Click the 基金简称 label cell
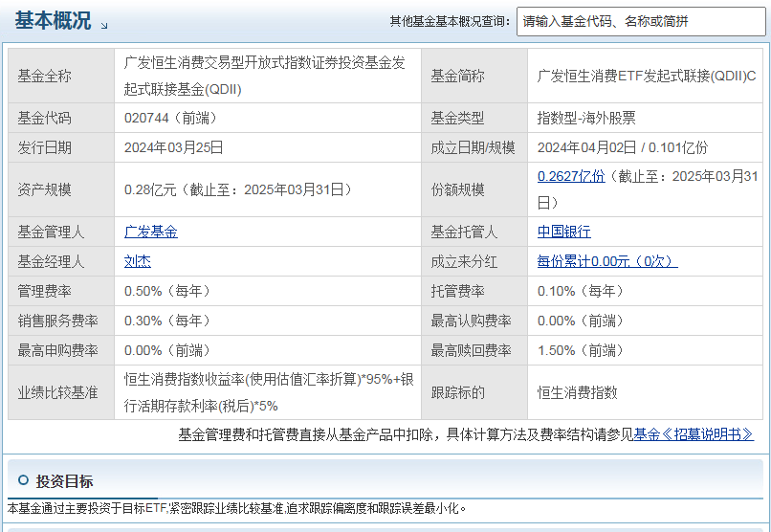Screen dimensions: 771x532 pyautogui.click(x=474, y=76)
